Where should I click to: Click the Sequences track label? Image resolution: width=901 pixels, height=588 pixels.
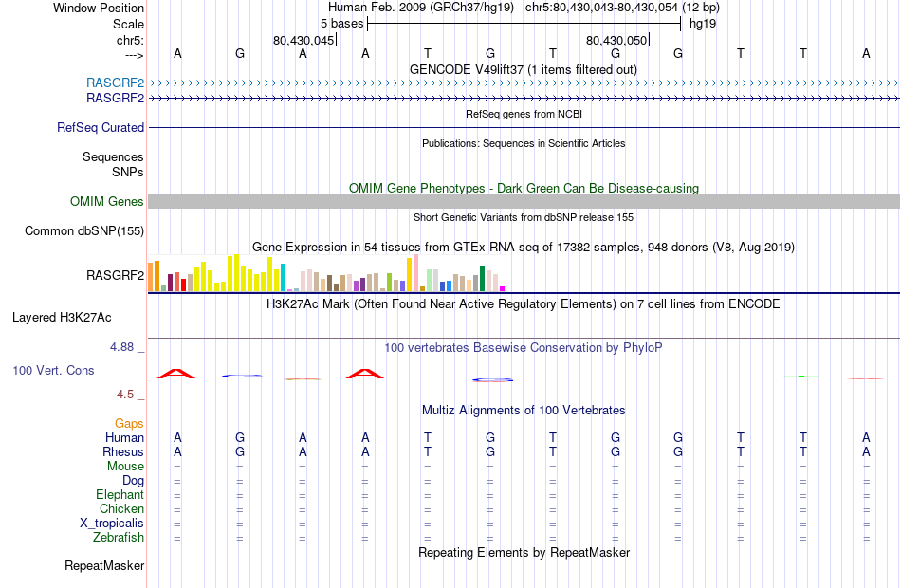click(x=113, y=156)
